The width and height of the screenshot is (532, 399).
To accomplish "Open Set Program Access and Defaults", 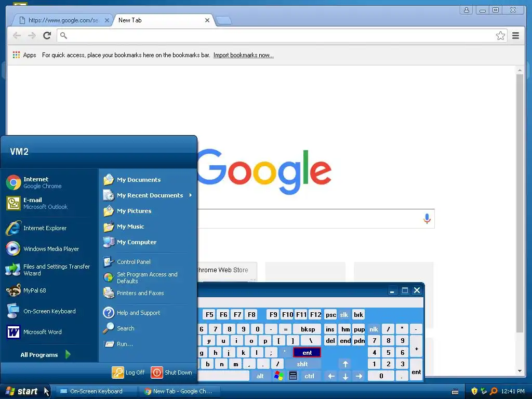I will click(148, 277).
